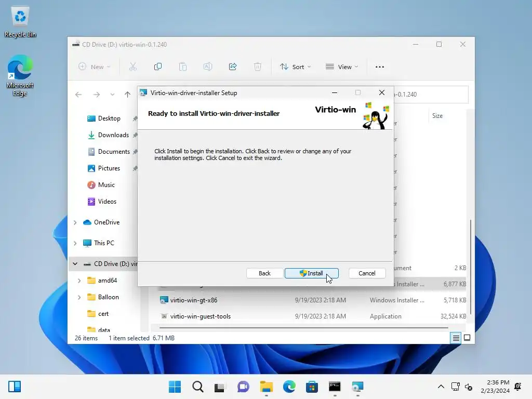Cancel the Virtio-win driver installer

point(367,273)
